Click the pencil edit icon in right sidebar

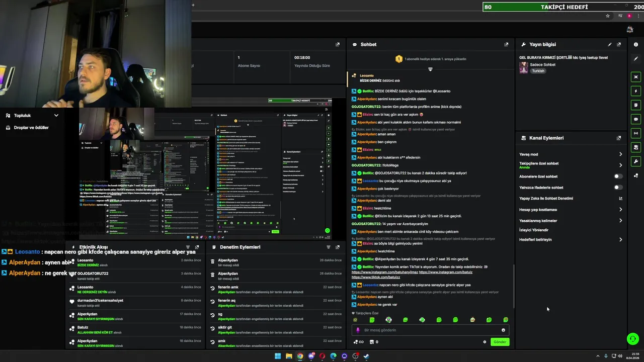tap(636, 59)
